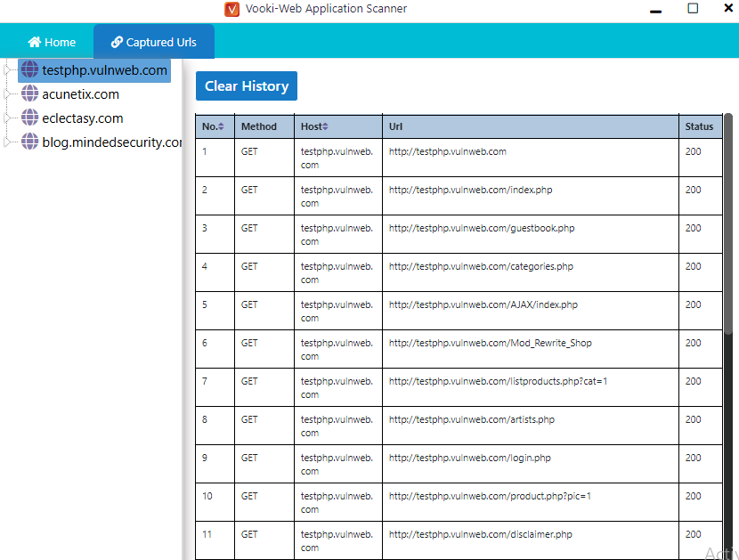Click host cell in the artists.php row
739x560 pixels.
pyautogui.click(x=337, y=426)
